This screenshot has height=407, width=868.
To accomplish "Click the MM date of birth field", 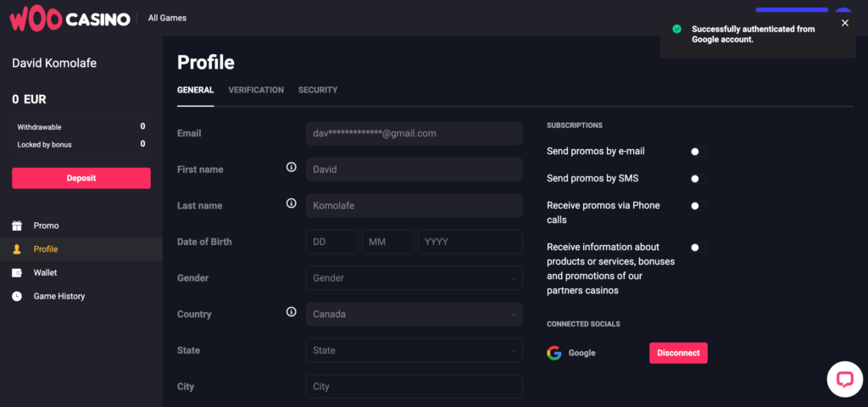I will 388,242.
